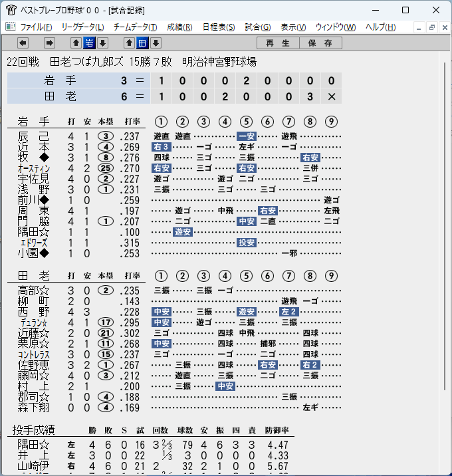
Task: Open the 表示(V) menu
Action: (x=293, y=27)
